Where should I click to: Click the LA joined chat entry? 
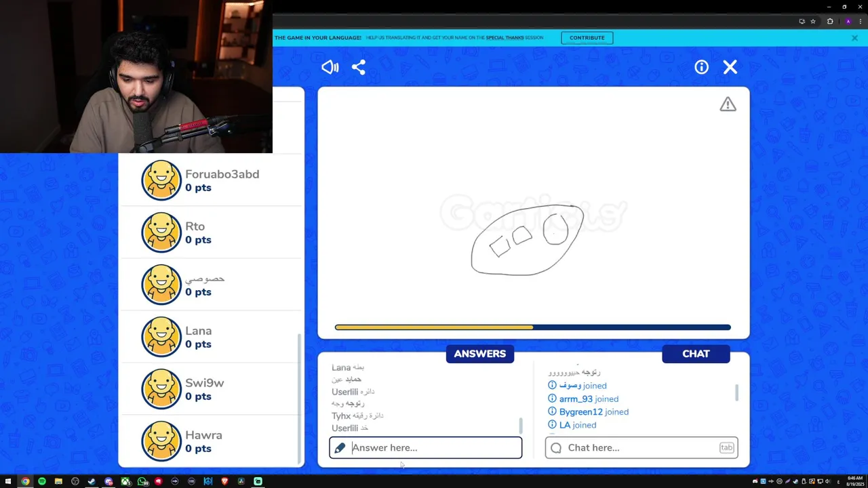[x=572, y=425]
